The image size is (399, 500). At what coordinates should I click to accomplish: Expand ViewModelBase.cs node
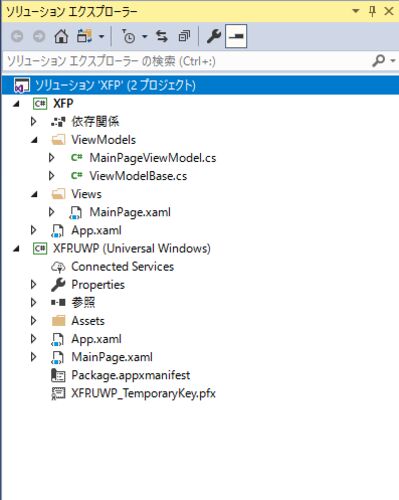51,176
